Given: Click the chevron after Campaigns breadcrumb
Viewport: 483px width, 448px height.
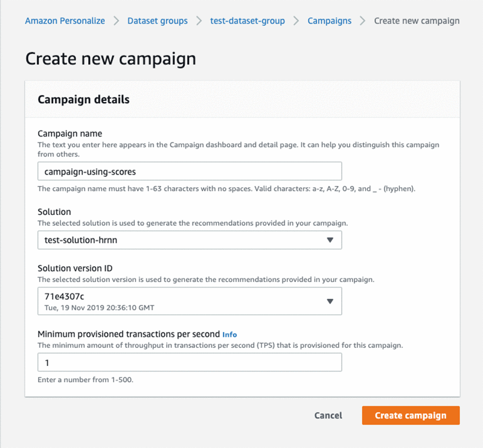Looking at the screenshot, I should pos(363,21).
